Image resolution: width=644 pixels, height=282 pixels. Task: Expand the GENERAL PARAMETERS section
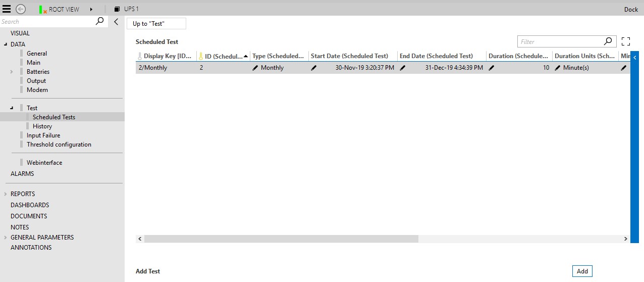coord(6,238)
